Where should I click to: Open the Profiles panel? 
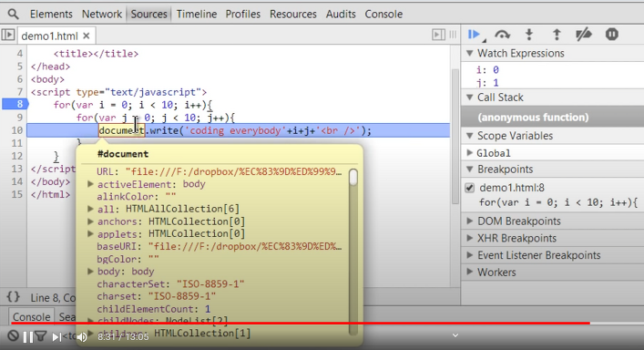click(x=242, y=14)
